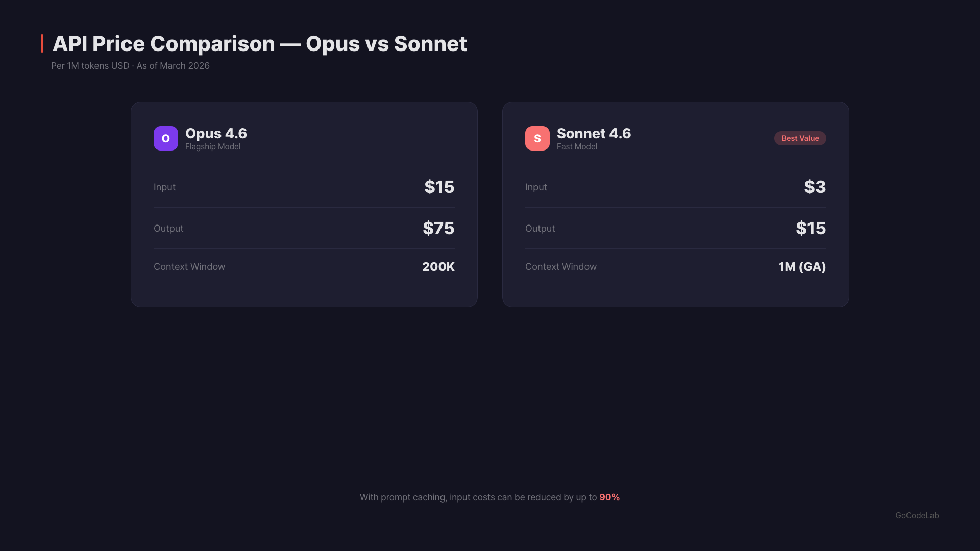Click the API Price Comparison heading
The height and width of the screenshot is (551, 980).
[x=259, y=44]
